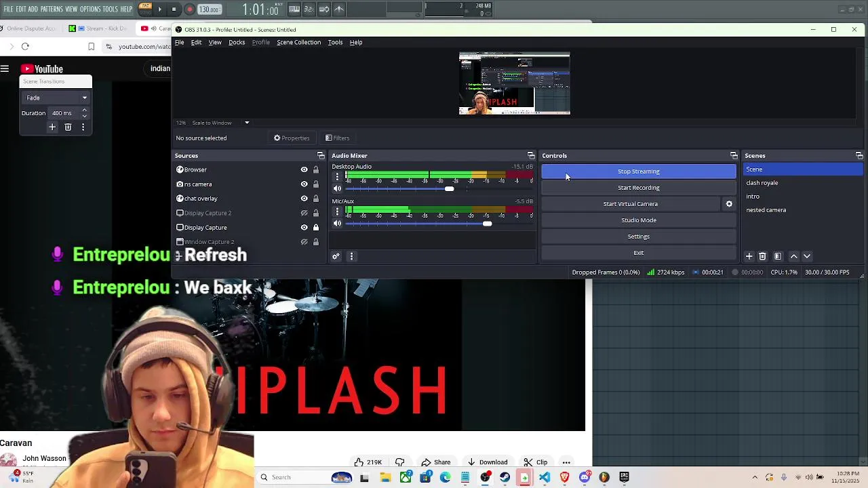Viewport: 868px width, 488px height.
Task: Click the YouTube Share button
Action: point(435,462)
